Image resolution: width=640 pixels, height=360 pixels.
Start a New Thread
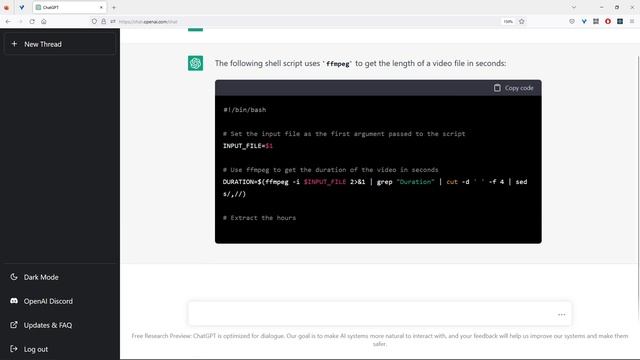click(60, 44)
